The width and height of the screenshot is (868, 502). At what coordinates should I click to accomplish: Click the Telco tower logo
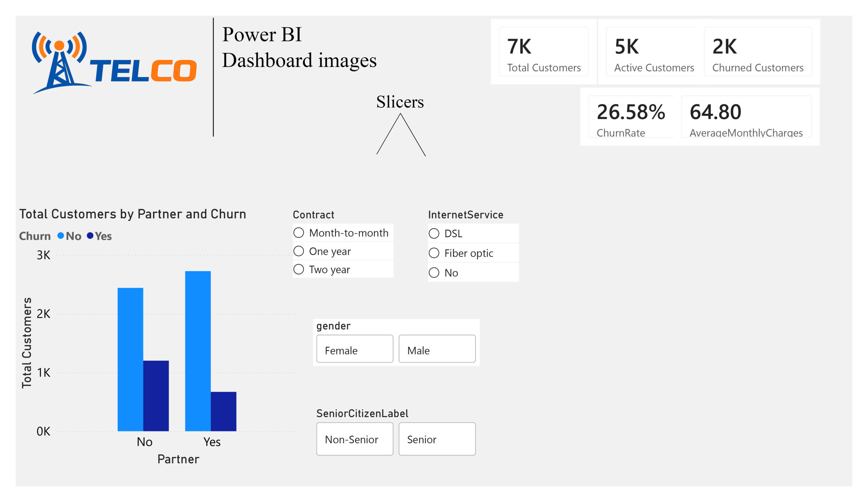[x=114, y=63]
